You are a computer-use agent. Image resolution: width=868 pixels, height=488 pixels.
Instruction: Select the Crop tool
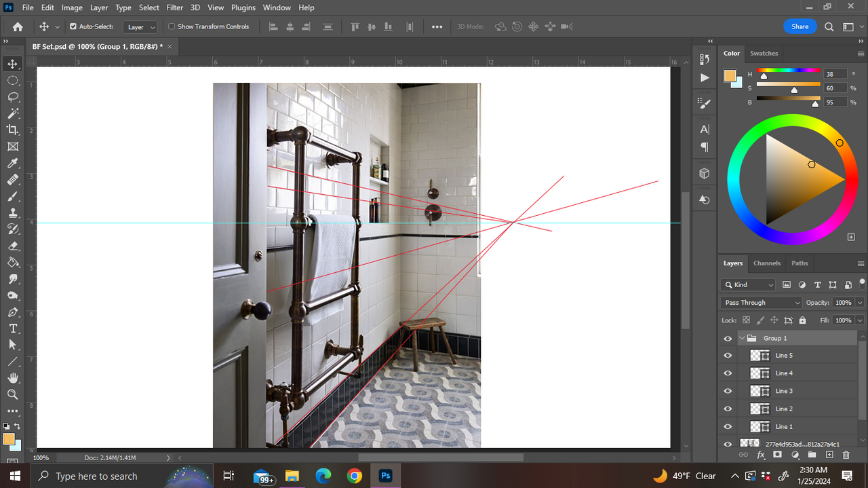click(12, 130)
